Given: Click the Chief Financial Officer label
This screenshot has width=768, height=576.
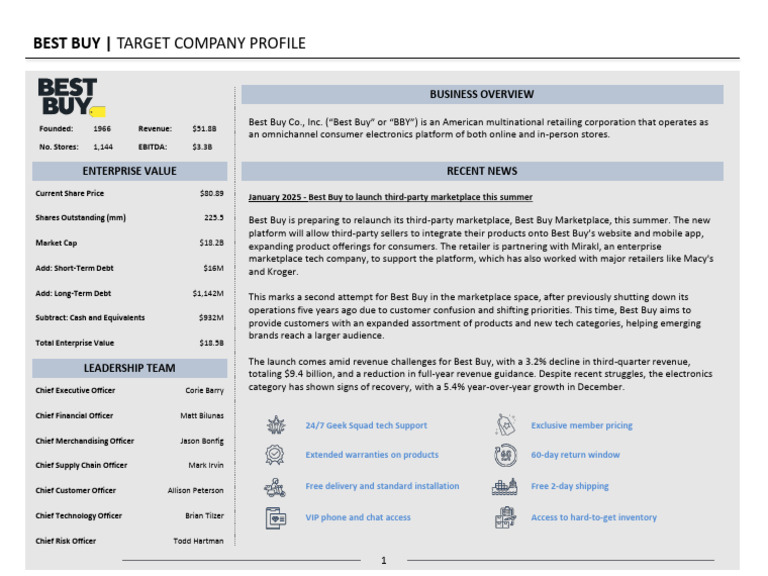Looking at the screenshot, I should point(74,415).
